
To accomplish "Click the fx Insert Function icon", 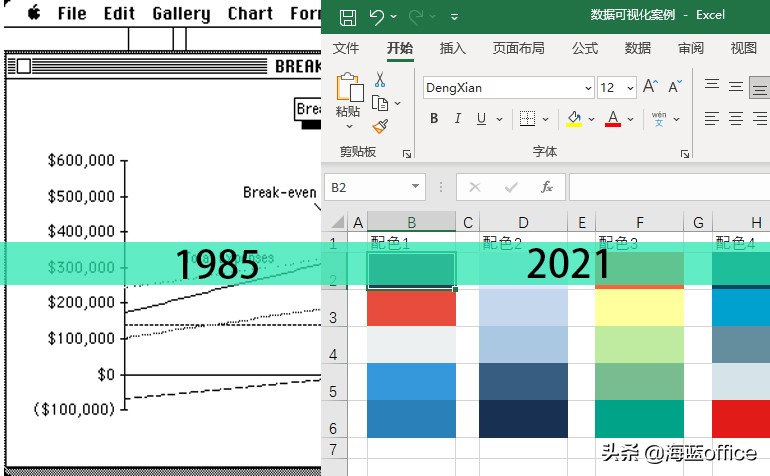I will pos(547,187).
